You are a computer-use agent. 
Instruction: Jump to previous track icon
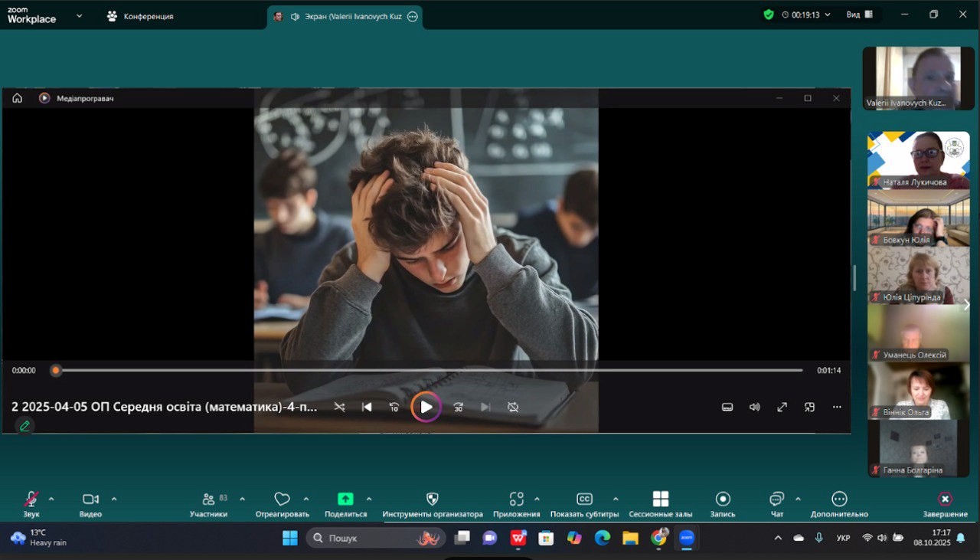(367, 407)
